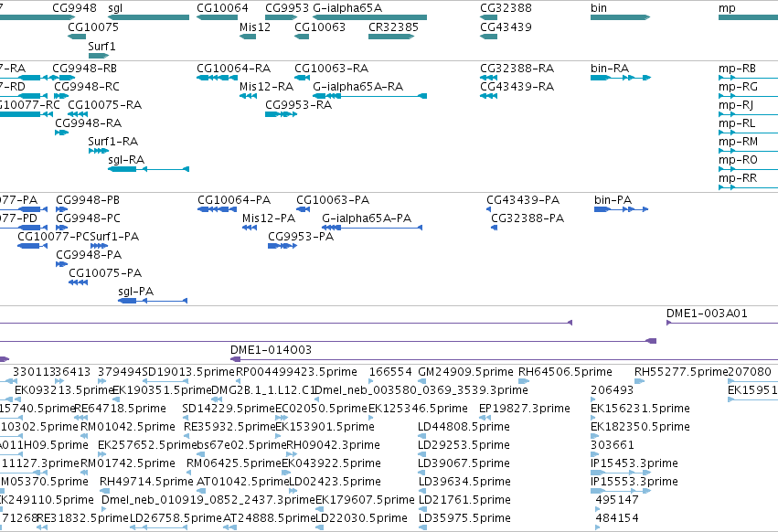Click the GM24909.5prime EST label
This screenshot has width=778, height=532.
[466, 372]
